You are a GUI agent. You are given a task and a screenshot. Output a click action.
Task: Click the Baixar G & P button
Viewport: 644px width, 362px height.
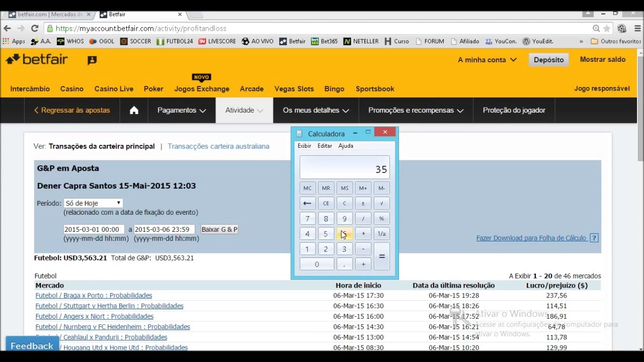point(219,229)
